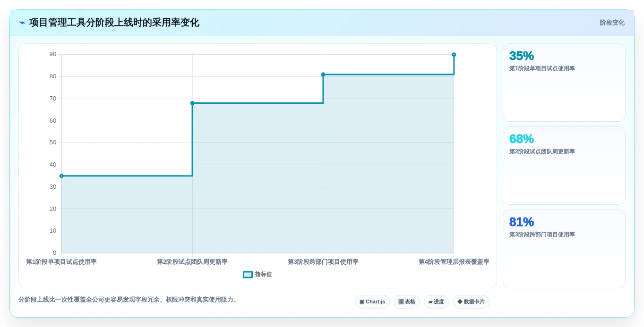Viewport: 644px width, 327px height.
Task: Open the 35% stat card
Action: click(564, 83)
